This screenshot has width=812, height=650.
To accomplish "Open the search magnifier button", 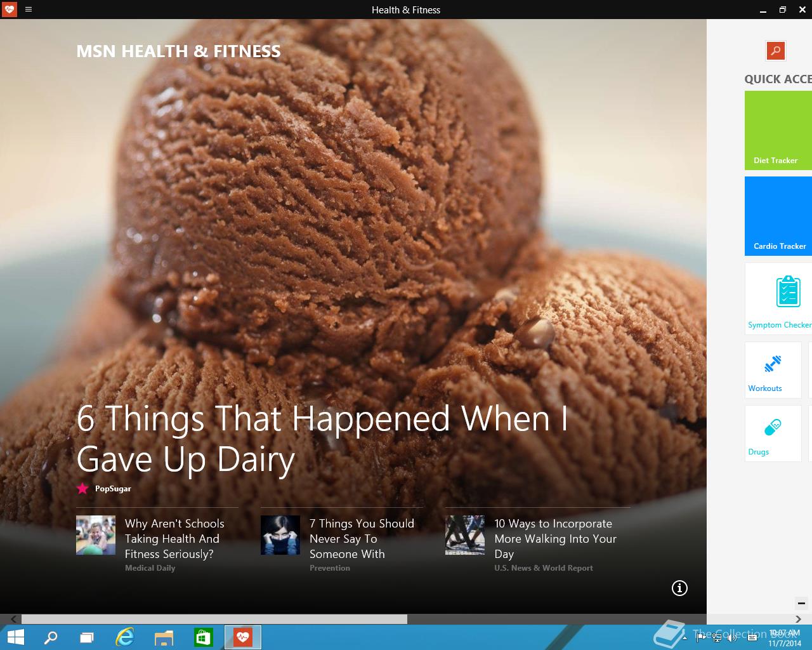I will [775, 51].
